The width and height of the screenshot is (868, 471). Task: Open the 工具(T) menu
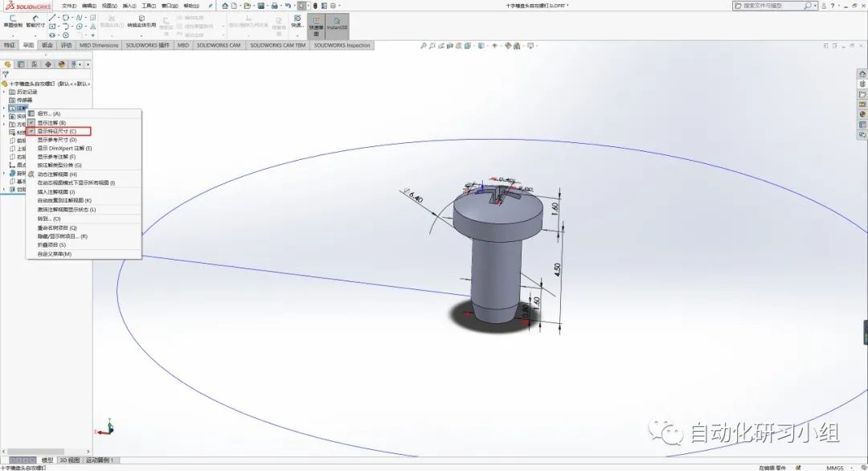pos(149,6)
